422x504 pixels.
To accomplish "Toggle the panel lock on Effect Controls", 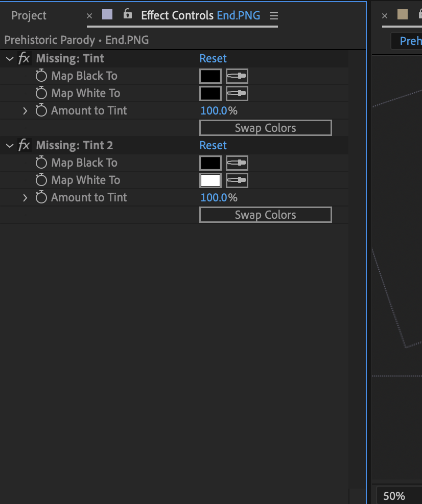I will [127, 15].
